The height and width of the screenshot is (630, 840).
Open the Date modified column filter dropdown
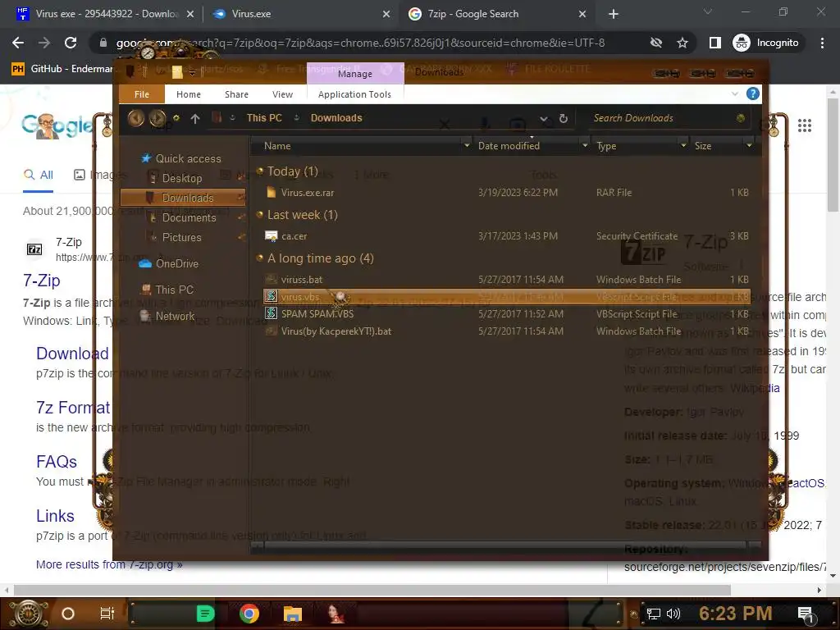[x=585, y=146]
